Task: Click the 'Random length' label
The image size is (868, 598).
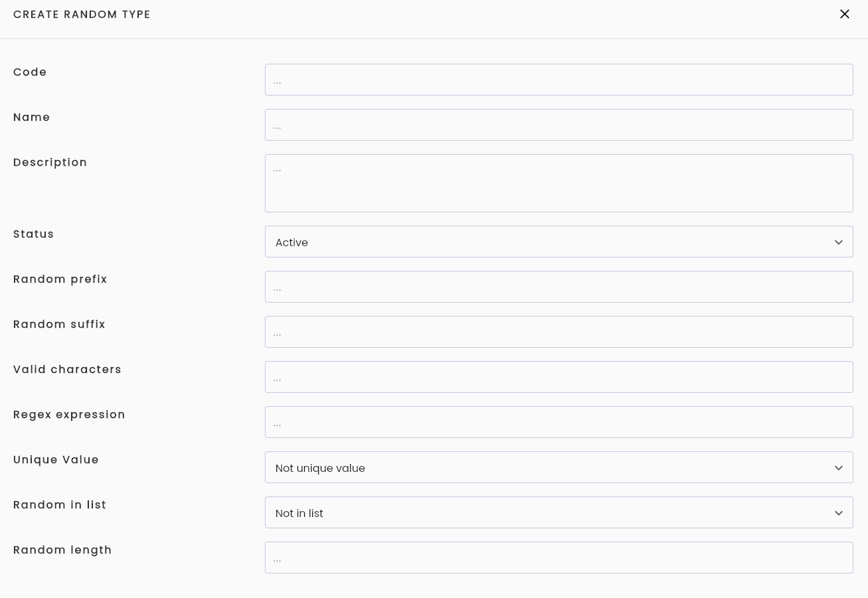Action: tap(62, 550)
